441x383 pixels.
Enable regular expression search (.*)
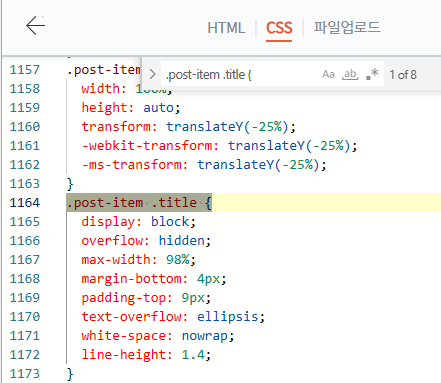(372, 74)
